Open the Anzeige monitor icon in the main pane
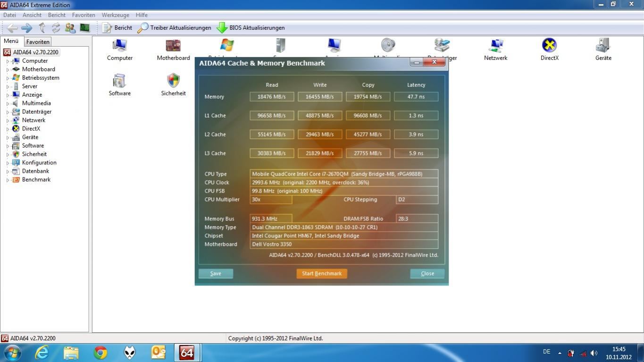The height and width of the screenshot is (362, 644). (x=334, y=45)
